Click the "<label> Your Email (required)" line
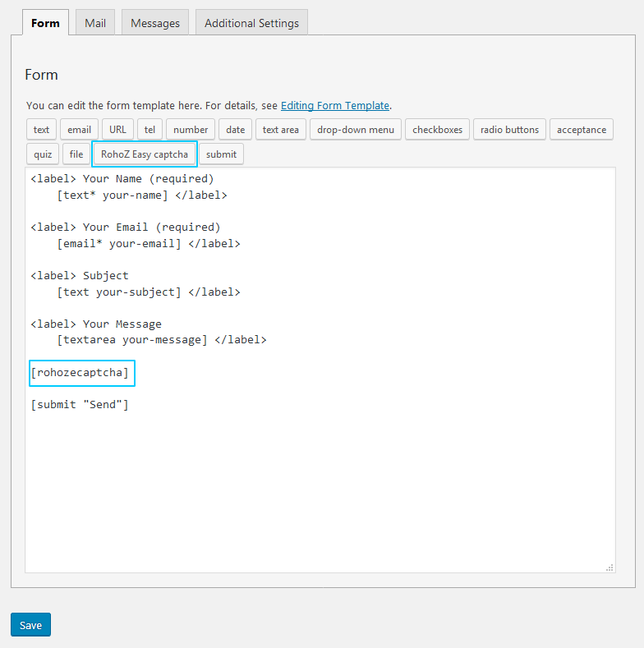Screen dimensions: 644x648 126,227
